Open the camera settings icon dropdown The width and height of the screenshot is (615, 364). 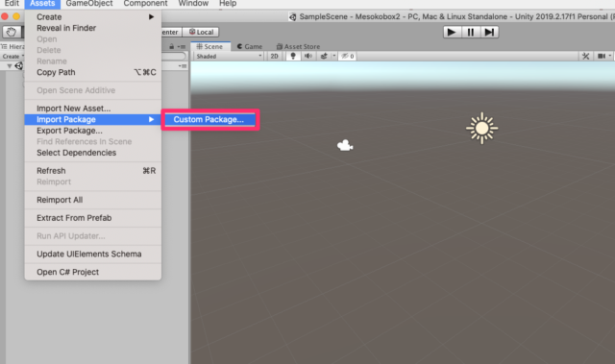click(x=603, y=56)
